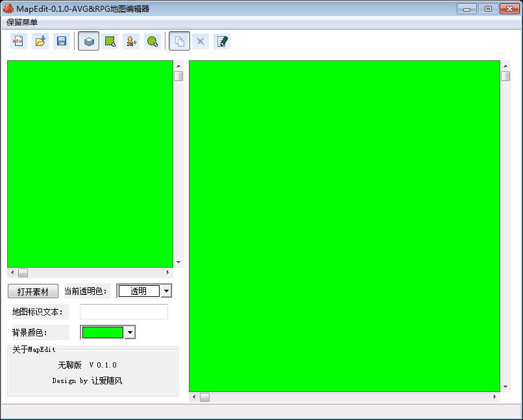This screenshot has width=523, height=420.
Task: Click the map canvas scroll-up arrow
Action: point(505,66)
